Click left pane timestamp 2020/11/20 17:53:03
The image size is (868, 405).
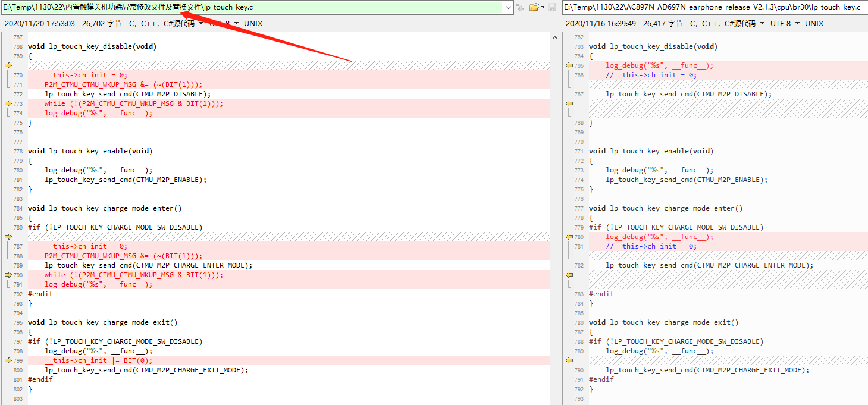40,23
